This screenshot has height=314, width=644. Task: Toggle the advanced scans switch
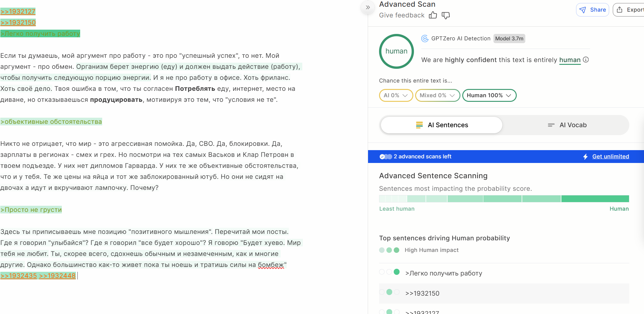click(386, 157)
